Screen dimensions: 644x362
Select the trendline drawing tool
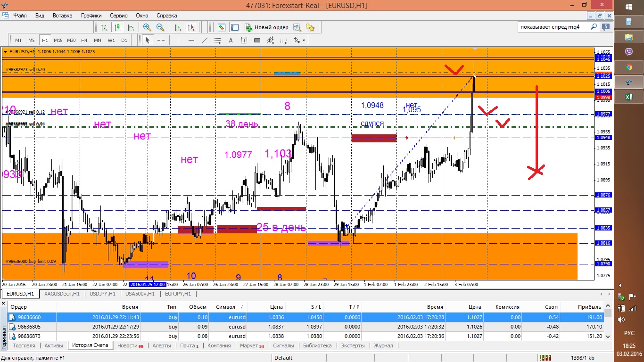[x=204, y=41]
